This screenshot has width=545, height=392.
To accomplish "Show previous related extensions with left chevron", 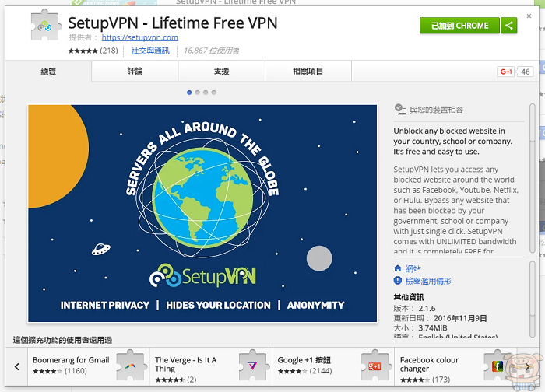I will [x=16, y=366].
